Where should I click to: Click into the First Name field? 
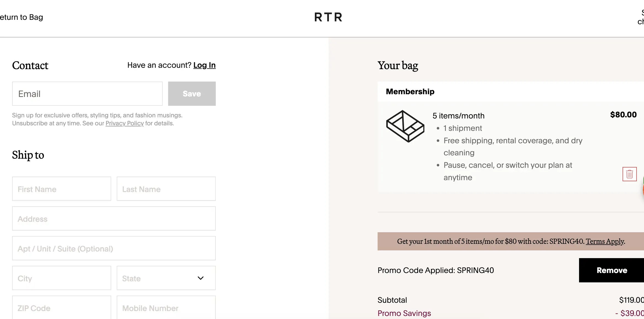point(62,189)
